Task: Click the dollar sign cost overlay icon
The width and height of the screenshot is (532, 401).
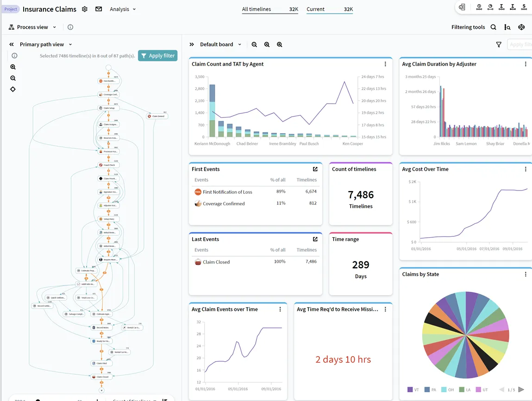Action: coord(524,7)
